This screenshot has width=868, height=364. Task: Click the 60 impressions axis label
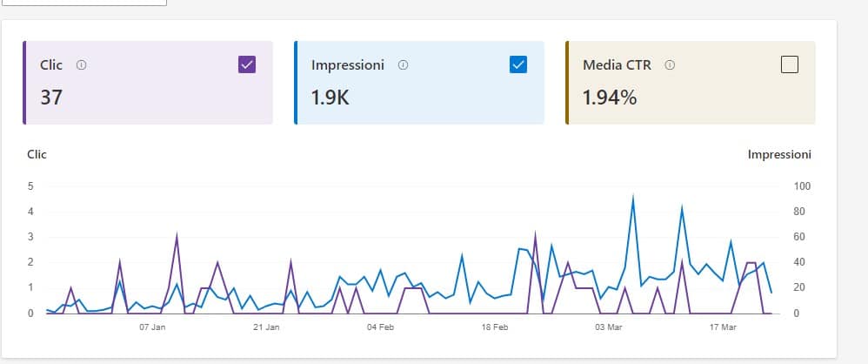[x=798, y=237]
